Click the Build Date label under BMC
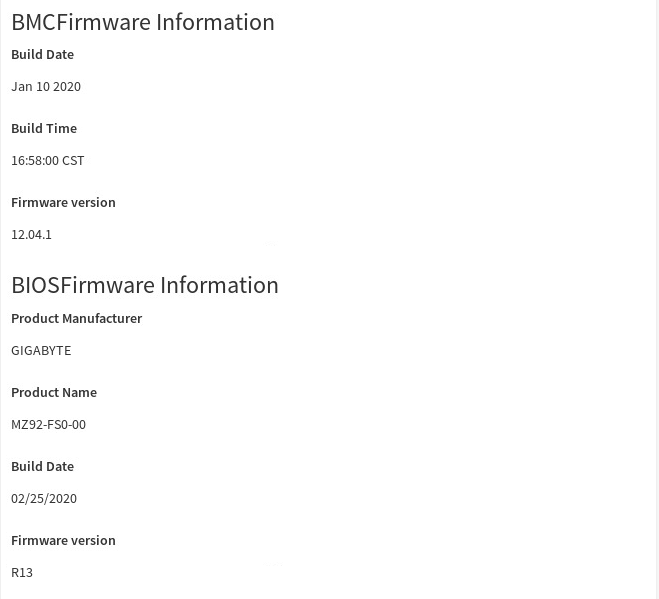The image size is (659, 599). pos(42,54)
